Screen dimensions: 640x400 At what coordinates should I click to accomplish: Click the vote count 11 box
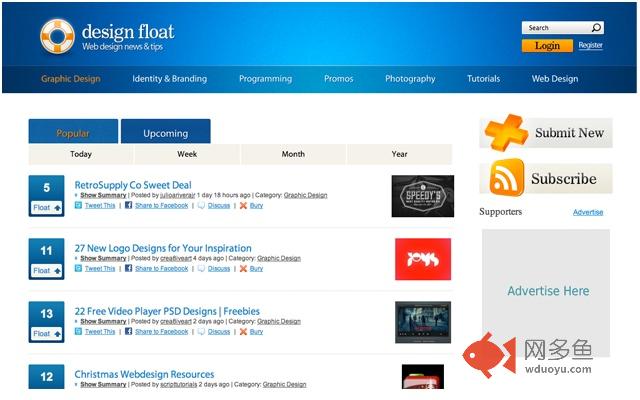coord(47,251)
